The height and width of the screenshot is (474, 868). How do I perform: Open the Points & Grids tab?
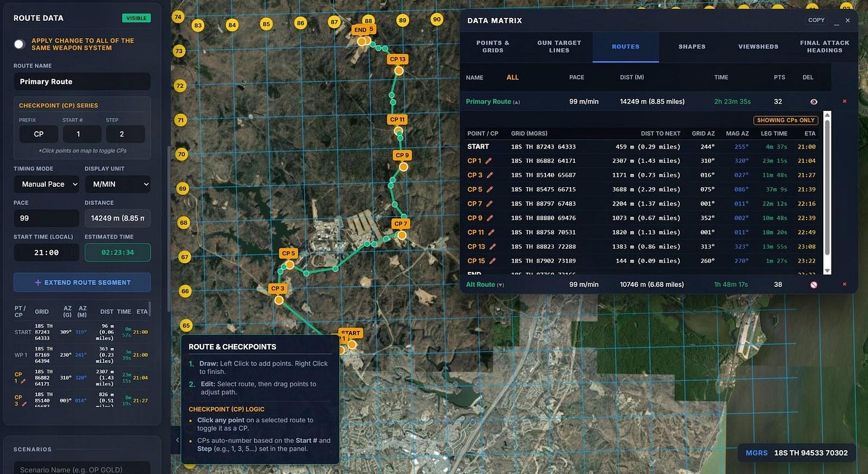pos(493,47)
